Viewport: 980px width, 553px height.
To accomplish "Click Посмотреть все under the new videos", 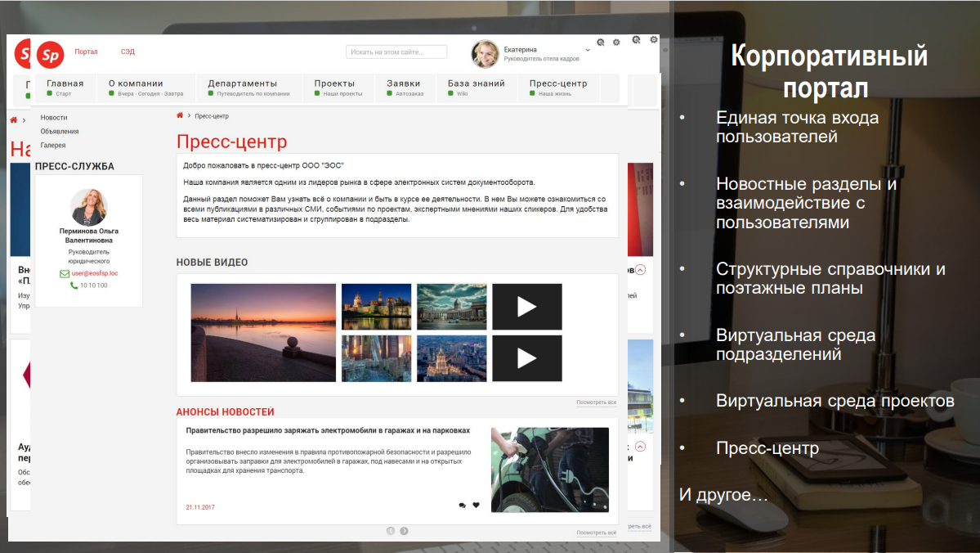I will (x=596, y=402).
